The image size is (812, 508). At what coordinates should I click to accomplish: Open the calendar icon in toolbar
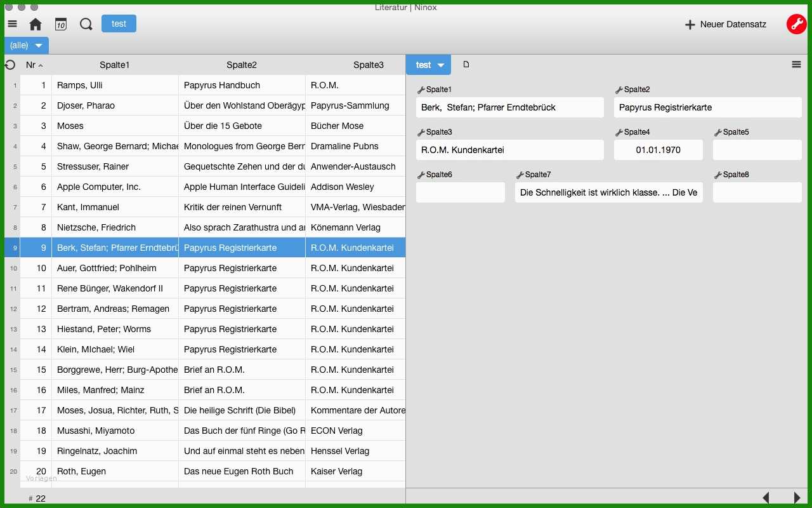(x=60, y=24)
